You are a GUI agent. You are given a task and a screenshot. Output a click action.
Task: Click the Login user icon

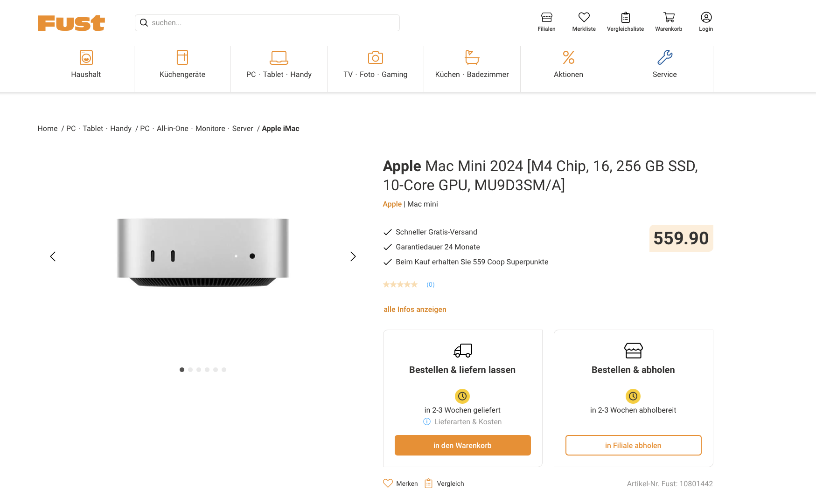coord(706,18)
